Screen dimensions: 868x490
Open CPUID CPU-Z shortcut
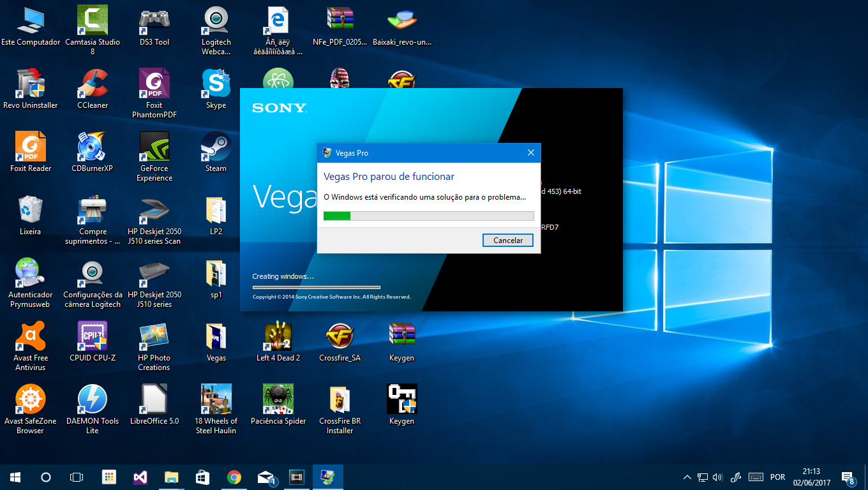pos(93,342)
